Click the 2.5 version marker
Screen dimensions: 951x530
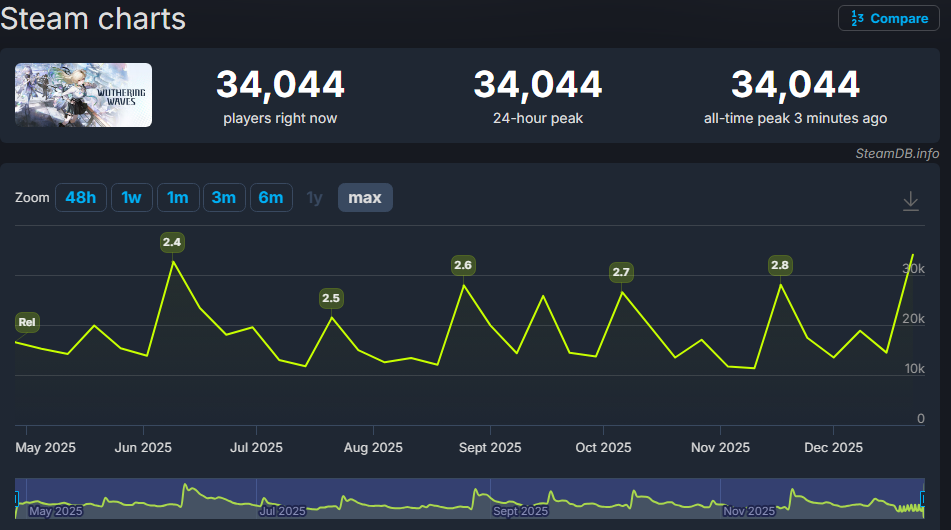331,298
